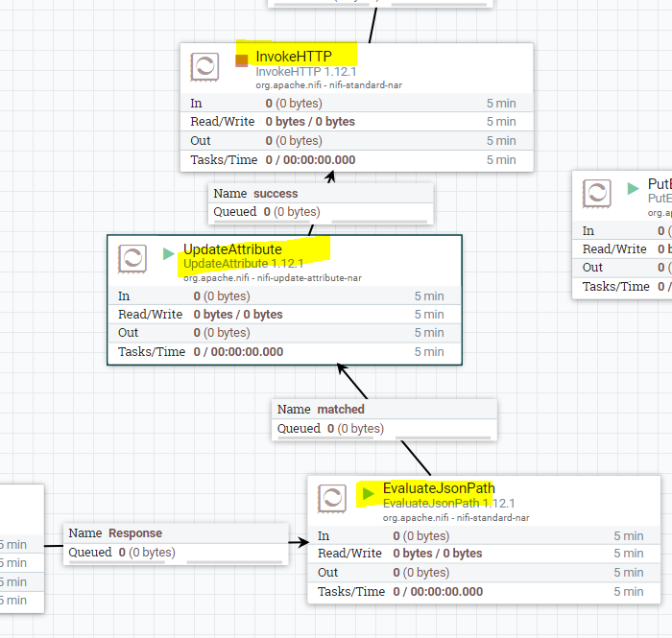
Task: Click the UpdateAttribute Out statistics row
Action: (284, 333)
